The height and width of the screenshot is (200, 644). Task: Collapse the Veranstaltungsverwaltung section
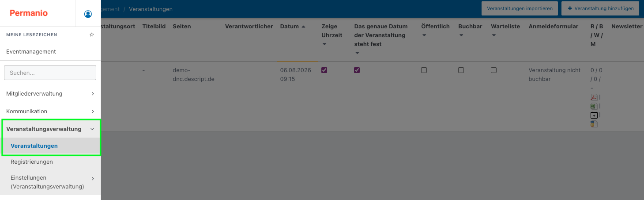coord(50,129)
